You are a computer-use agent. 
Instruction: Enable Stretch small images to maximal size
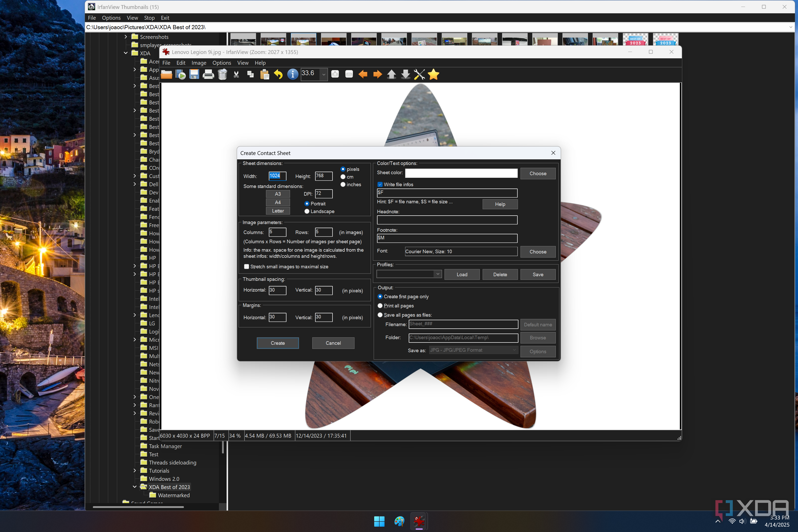(x=247, y=267)
